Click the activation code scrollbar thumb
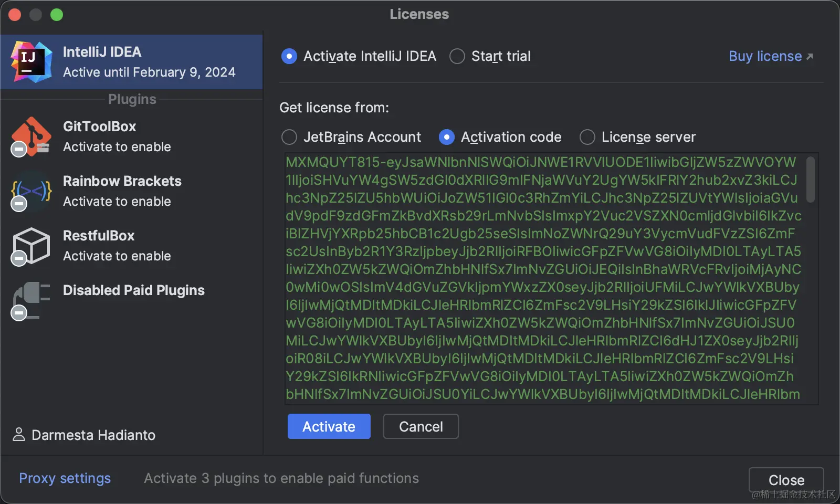Screen dimensions: 840x504 811,178
